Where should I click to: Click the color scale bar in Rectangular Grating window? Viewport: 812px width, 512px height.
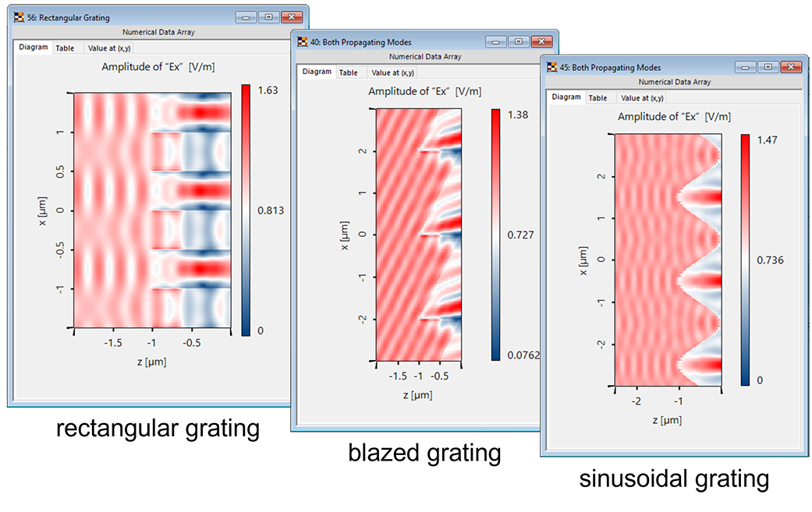click(x=245, y=210)
